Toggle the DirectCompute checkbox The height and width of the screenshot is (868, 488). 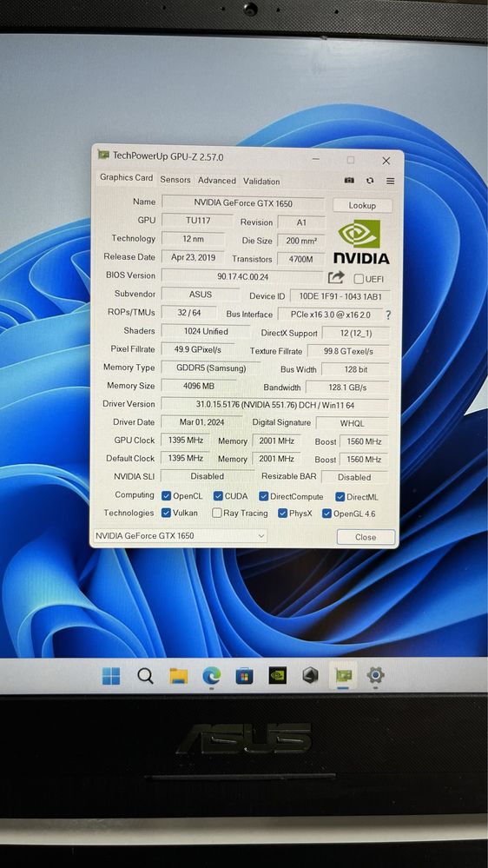(263, 496)
